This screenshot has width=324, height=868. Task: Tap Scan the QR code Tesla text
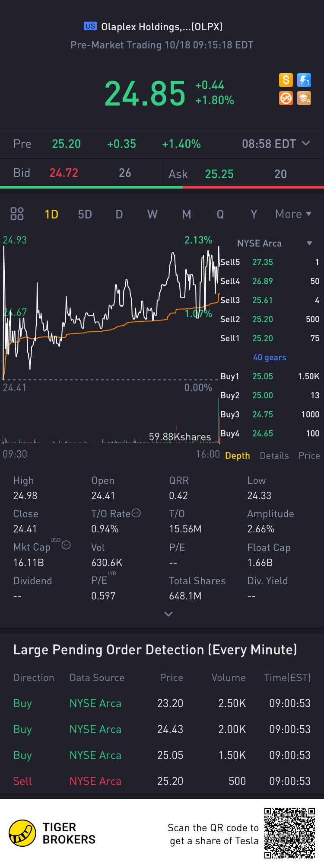(x=213, y=834)
